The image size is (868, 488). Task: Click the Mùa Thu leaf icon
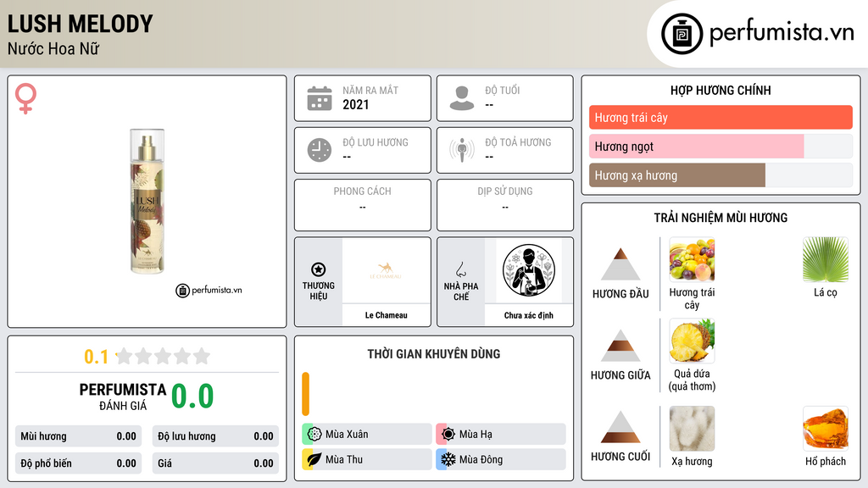tap(314, 459)
